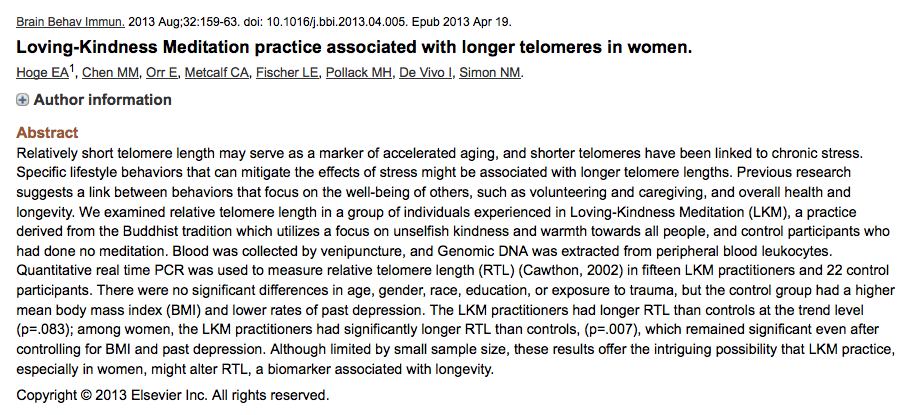Open Simon NM author link

coord(490,73)
